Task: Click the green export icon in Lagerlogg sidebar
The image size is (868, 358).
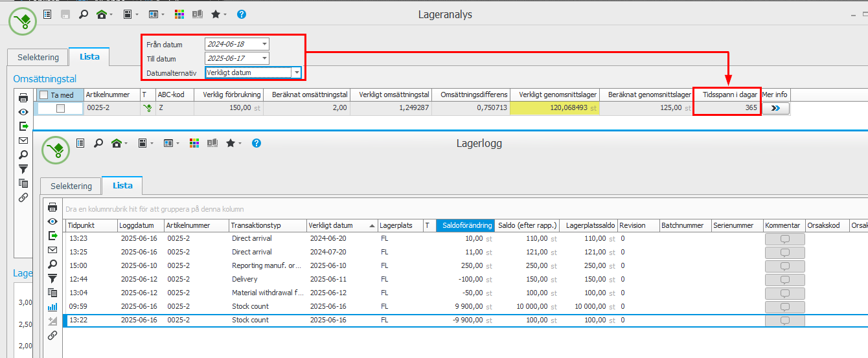Action: (53, 236)
